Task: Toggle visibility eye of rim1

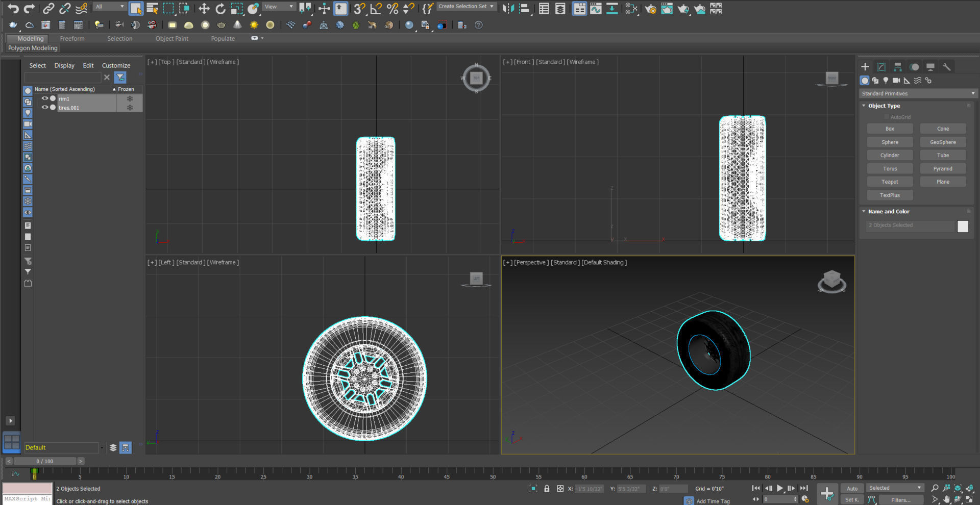Action: [x=45, y=98]
